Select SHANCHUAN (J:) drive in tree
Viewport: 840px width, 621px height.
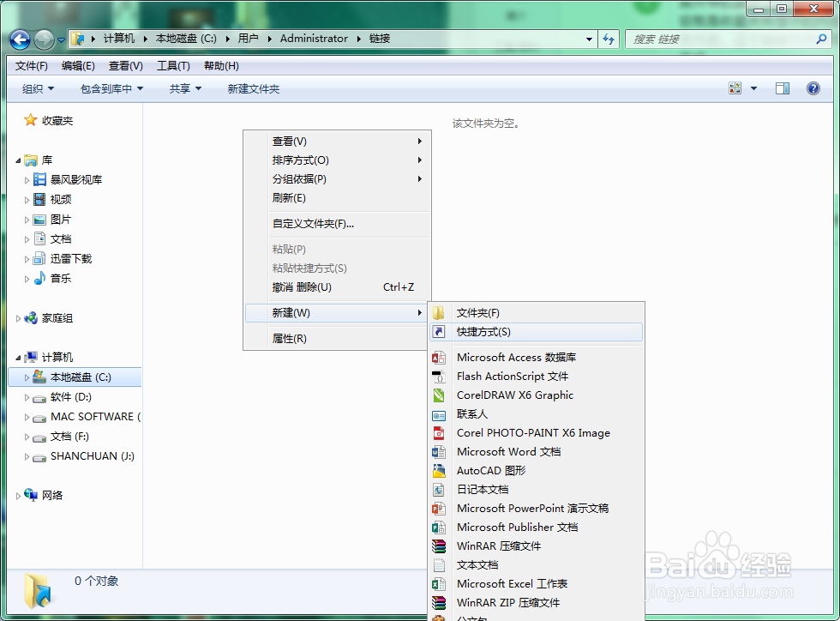[x=93, y=455]
